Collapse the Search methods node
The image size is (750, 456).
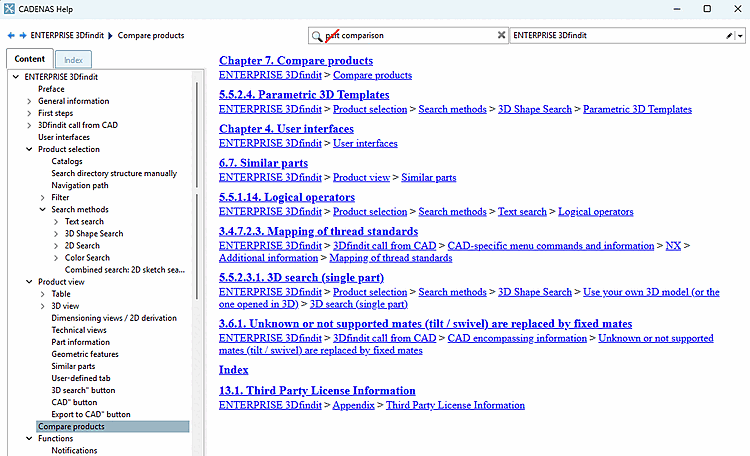(43, 210)
